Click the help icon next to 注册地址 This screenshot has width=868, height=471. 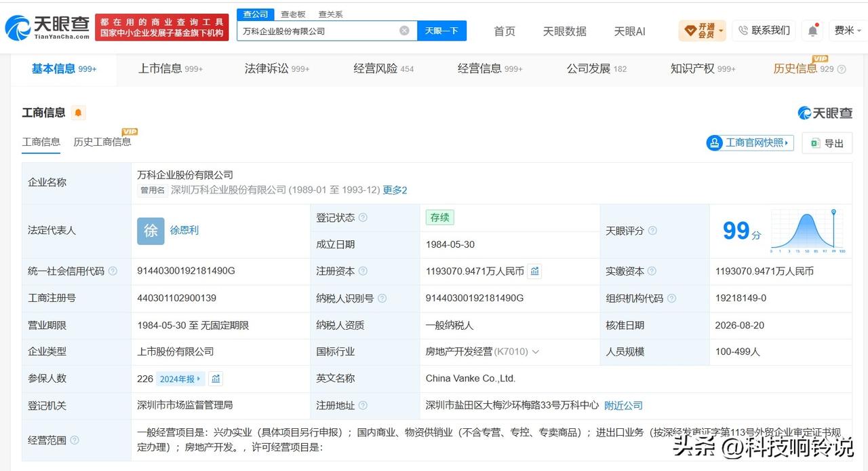pyautogui.click(x=363, y=405)
